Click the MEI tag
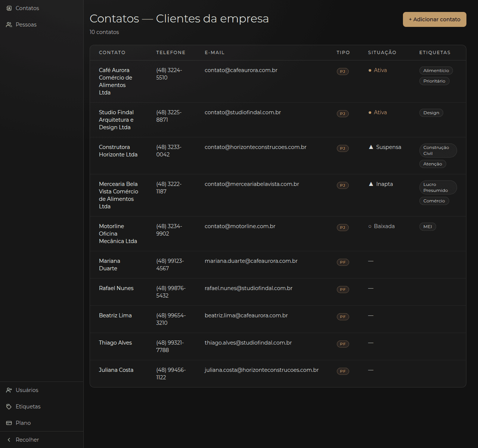 click(428, 227)
